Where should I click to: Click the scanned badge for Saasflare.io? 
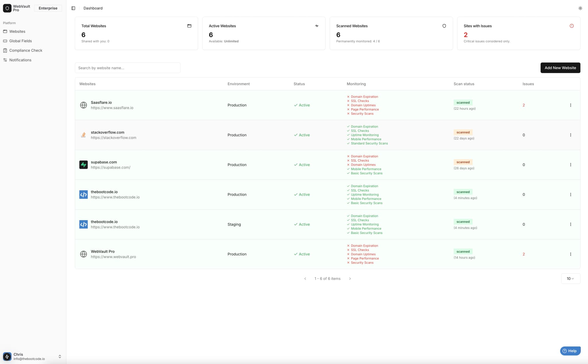(x=463, y=102)
